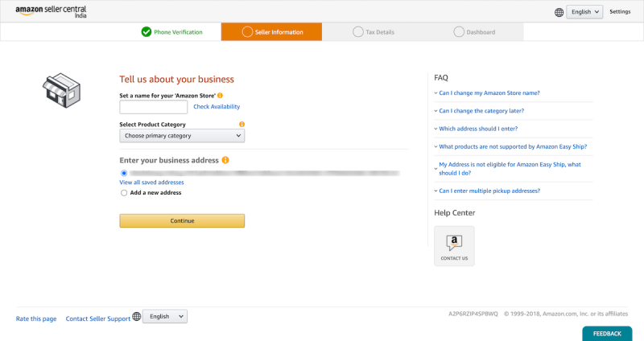
Task: Click the 'Help Center' heading text
Action: [454, 213]
